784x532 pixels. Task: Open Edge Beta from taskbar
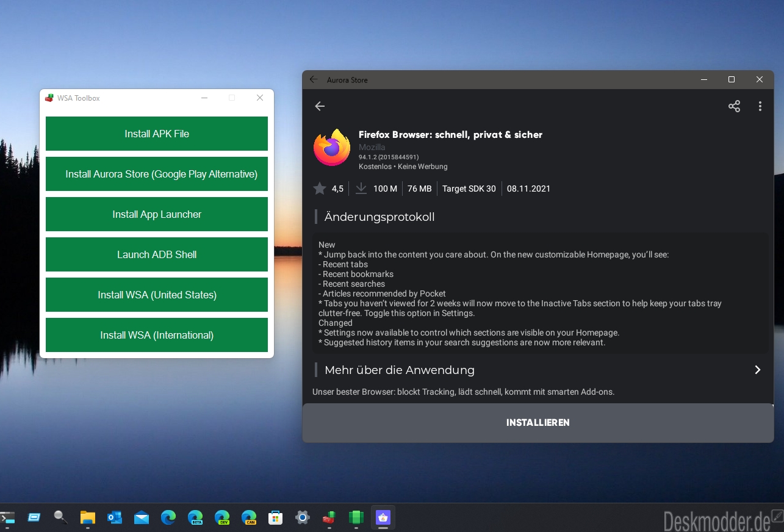pos(195,518)
